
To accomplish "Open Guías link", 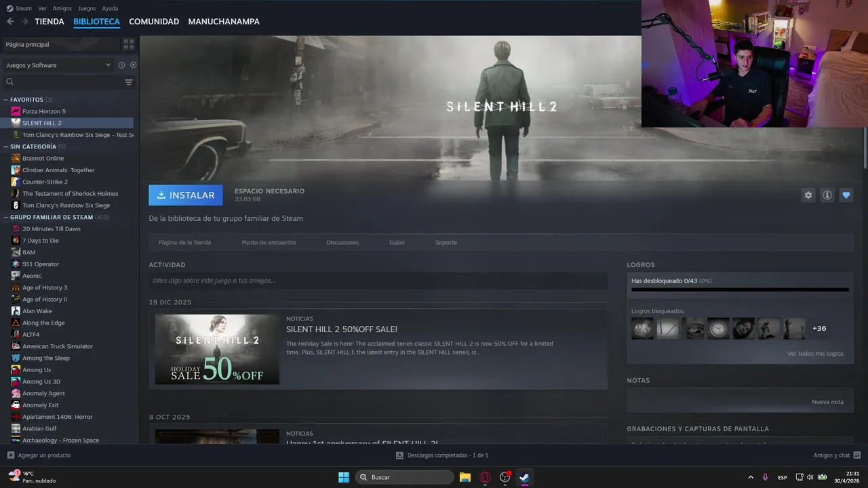I will coord(397,243).
